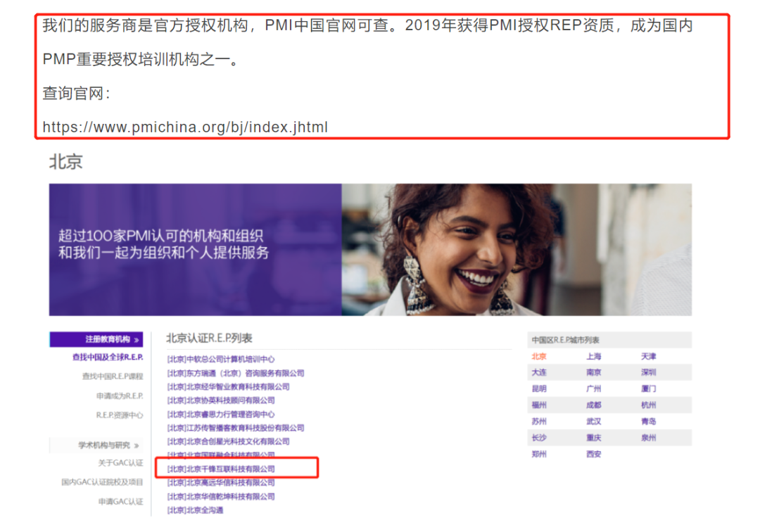The width and height of the screenshot is (760, 532).
Task: Select 天津 in the city list
Action: (x=649, y=356)
